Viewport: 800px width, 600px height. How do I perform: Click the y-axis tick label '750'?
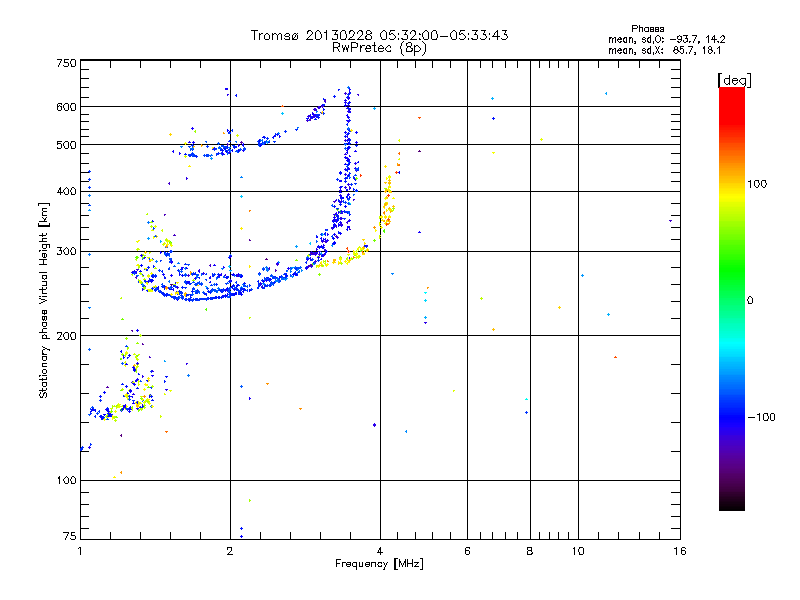[67, 63]
